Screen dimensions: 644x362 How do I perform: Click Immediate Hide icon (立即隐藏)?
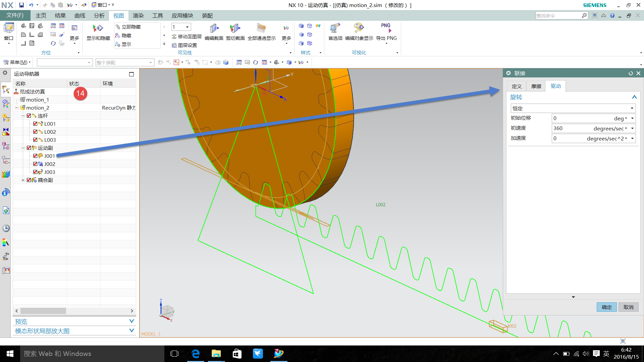pos(128,27)
